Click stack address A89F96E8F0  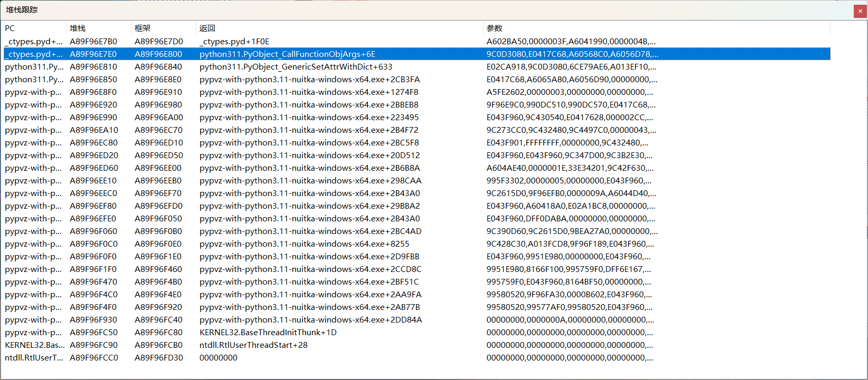[x=93, y=92]
